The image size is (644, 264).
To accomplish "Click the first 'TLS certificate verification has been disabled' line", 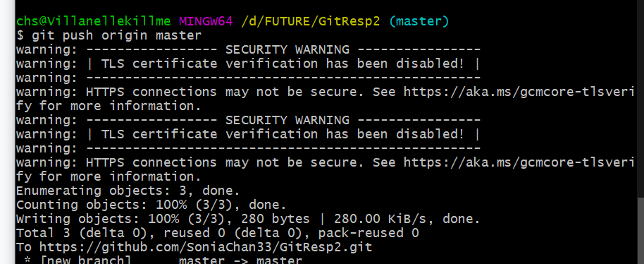I will pos(249,64).
